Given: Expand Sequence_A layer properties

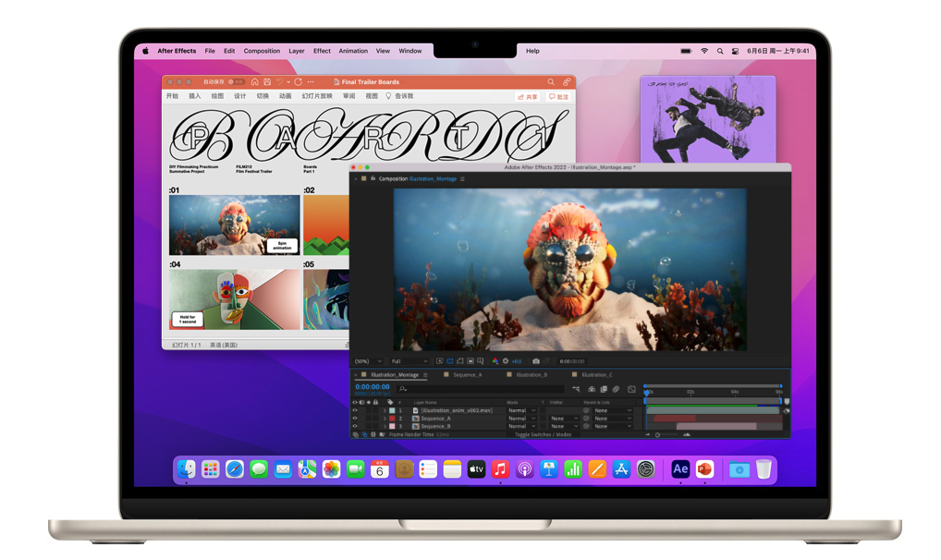Looking at the screenshot, I should pos(385,419).
